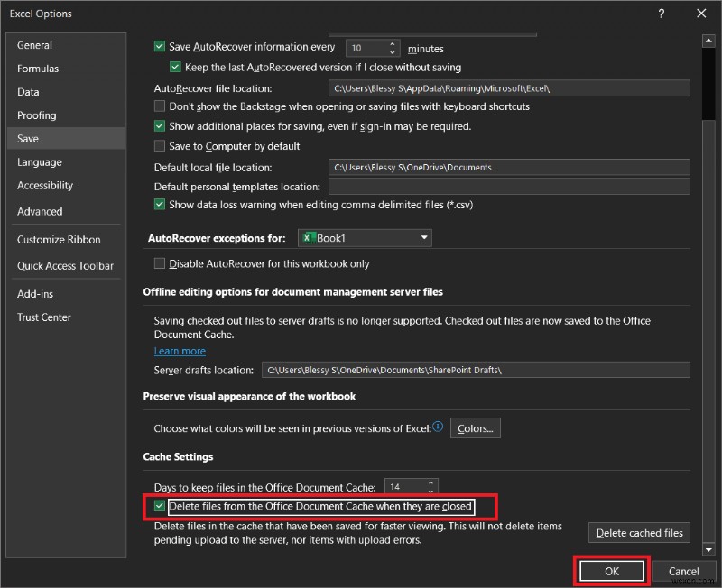The width and height of the screenshot is (722, 588).
Task: Click the Cancel button
Action: pyautogui.click(x=683, y=572)
